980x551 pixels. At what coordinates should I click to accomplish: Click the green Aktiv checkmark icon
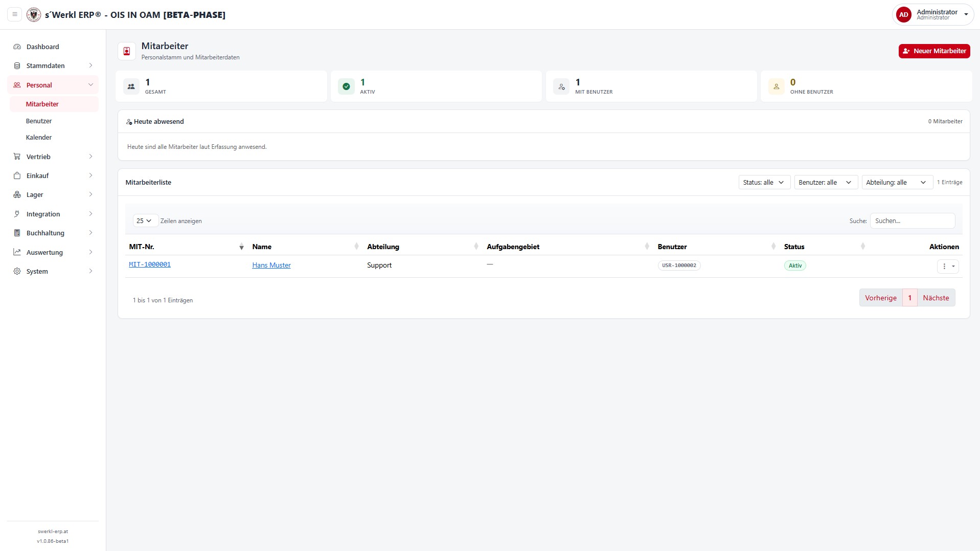tap(346, 86)
